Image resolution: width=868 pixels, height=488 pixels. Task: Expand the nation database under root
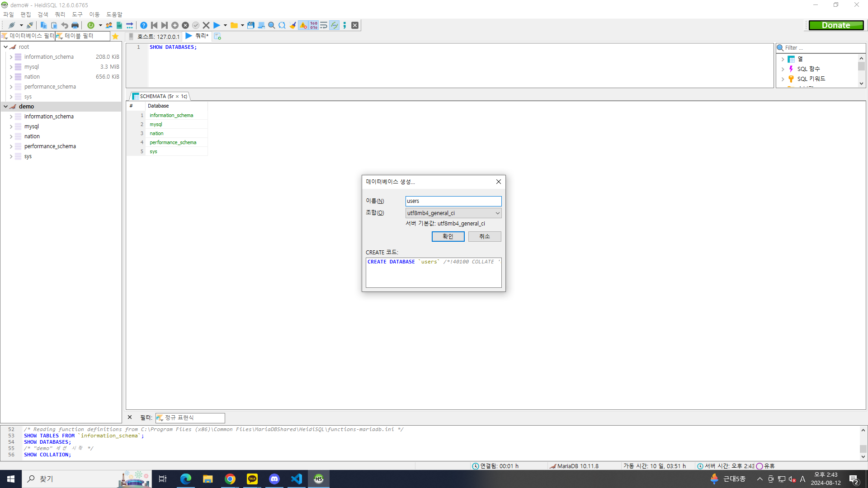click(x=11, y=77)
